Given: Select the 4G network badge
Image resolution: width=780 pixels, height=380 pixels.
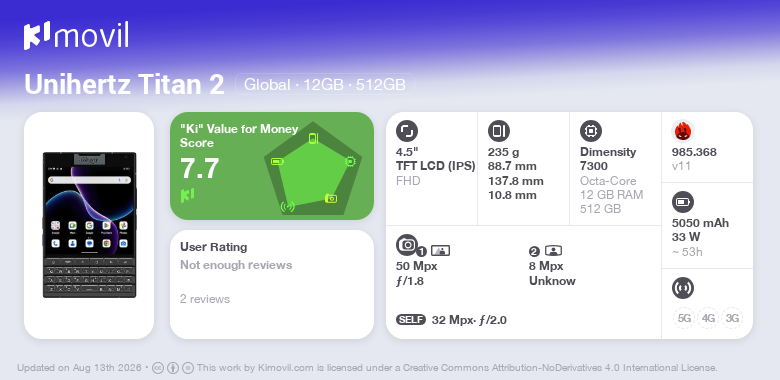Looking at the screenshot, I should click(x=708, y=318).
